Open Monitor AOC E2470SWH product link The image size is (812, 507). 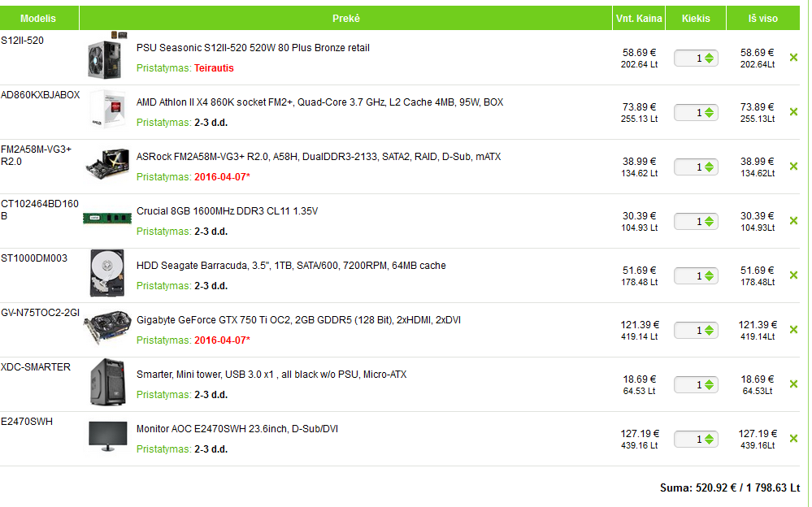(x=237, y=428)
